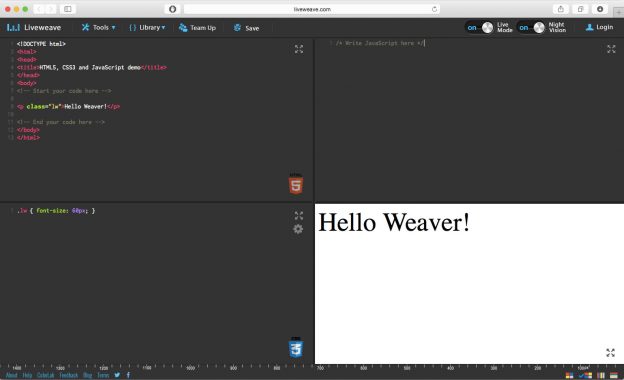Select the horizontal-rows layout icon
This screenshot has width=624, height=380.
pyautogui.click(x=614, y=375)
